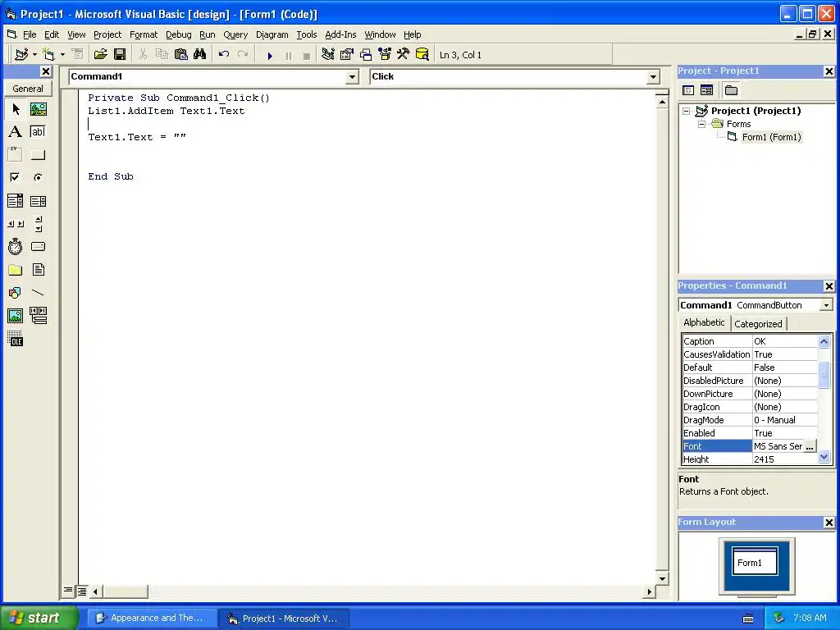Open the dropdown arrow beside Add Form icon
The height and width of the screenshot is (630, 840).
62,55
